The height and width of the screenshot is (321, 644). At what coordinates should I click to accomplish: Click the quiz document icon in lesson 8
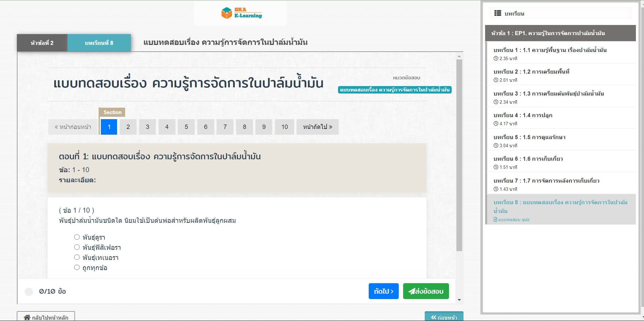coord(495,219)
